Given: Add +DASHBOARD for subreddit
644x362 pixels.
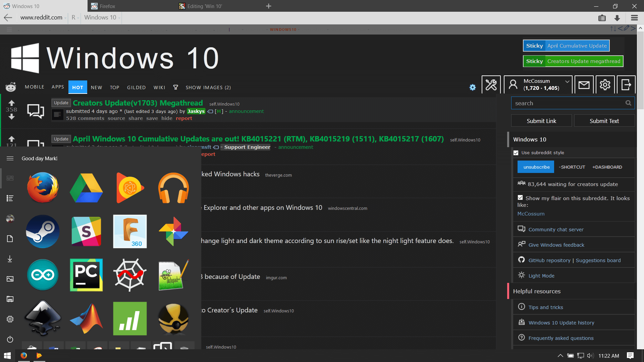Looking at the screenshot, I should click(607, 167).
